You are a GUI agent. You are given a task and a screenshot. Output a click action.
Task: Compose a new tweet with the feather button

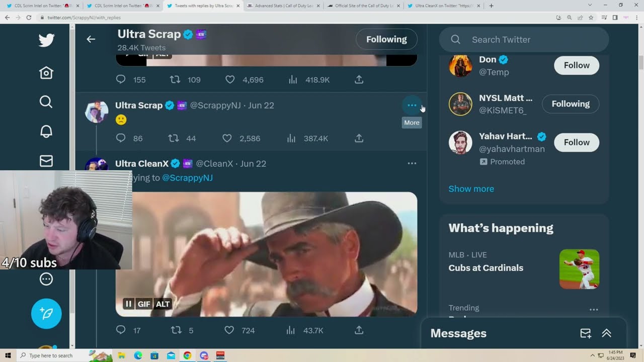tap(46, 314)
